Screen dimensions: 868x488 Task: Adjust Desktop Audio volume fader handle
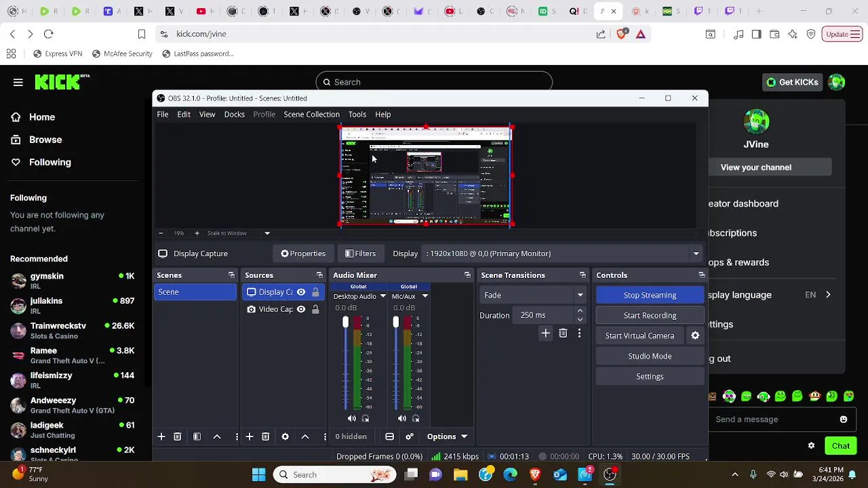[345, 322]
